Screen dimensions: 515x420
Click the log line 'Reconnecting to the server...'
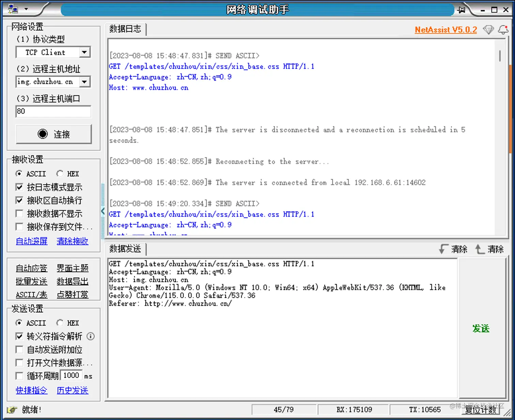[x=219, y=161]
